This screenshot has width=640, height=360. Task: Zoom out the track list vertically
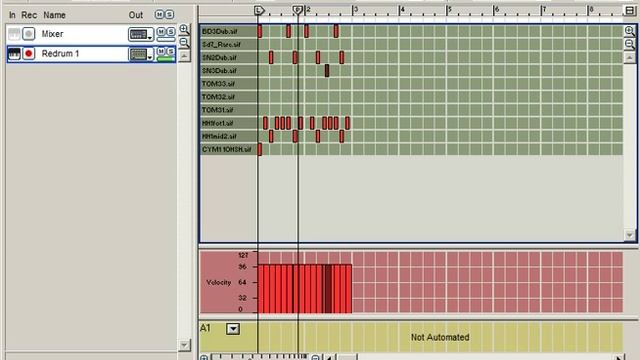coord(184,42)
